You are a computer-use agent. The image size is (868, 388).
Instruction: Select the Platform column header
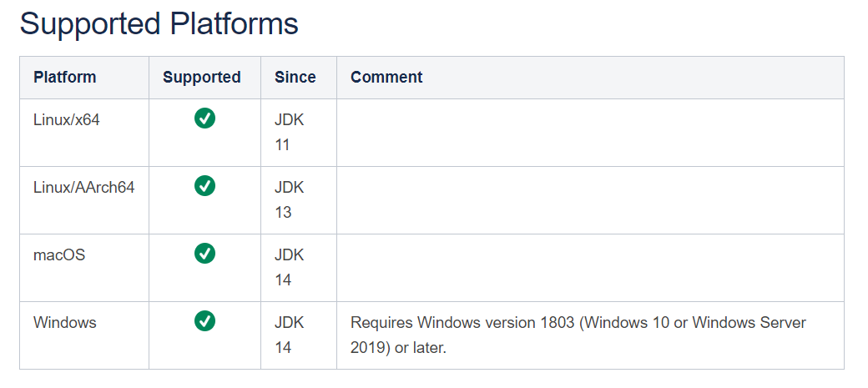65,78
